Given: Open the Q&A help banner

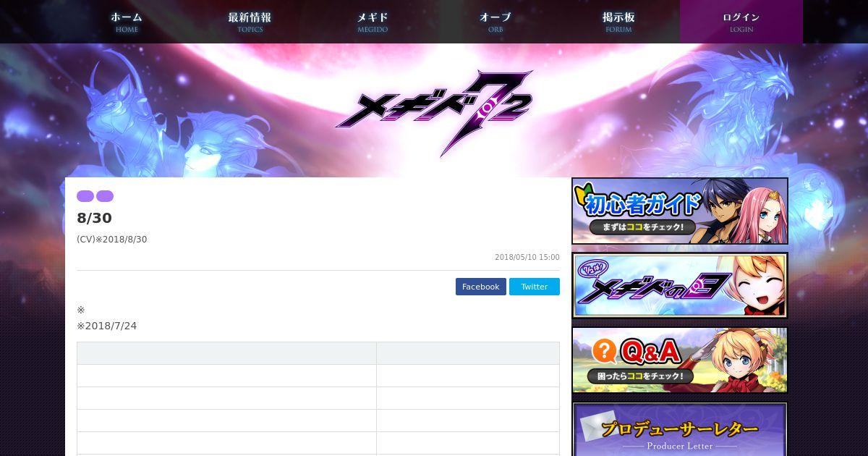Looking at the screenshot, I should [680, 360].
